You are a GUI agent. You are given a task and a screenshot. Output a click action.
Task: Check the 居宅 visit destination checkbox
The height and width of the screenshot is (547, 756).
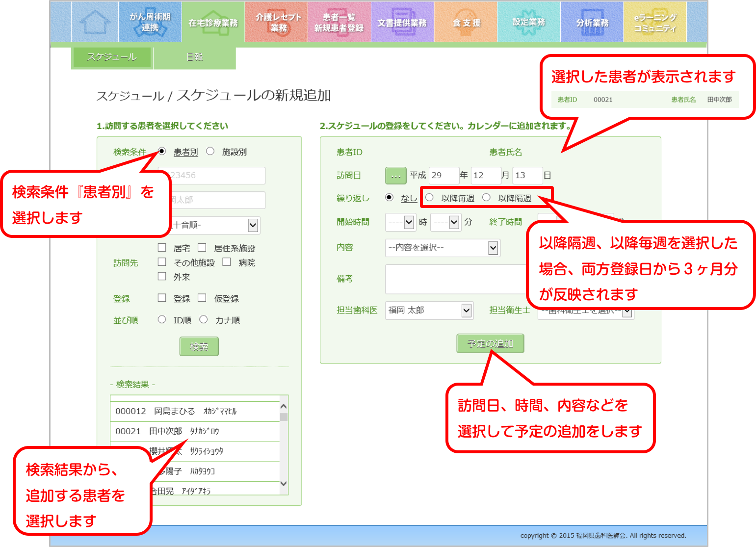[x=162, y=248]
